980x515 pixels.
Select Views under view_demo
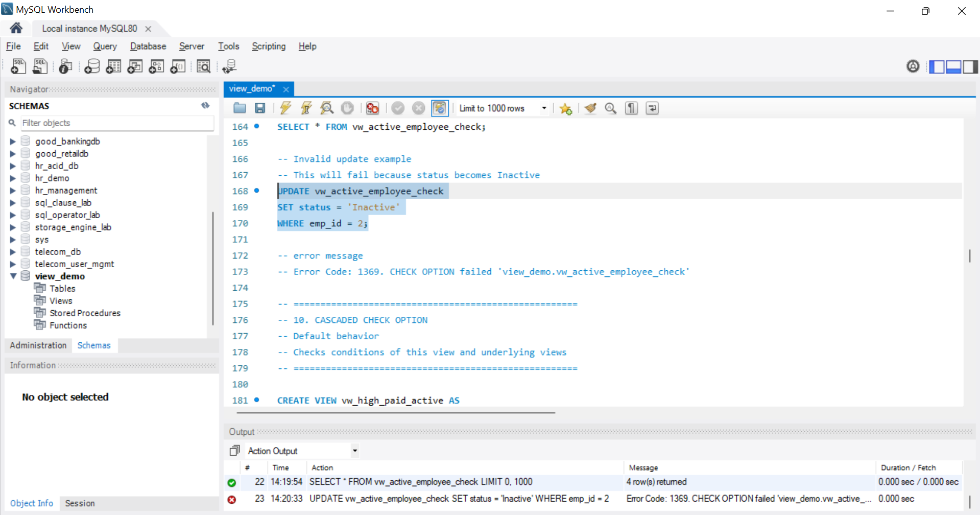tap(61, 300)
